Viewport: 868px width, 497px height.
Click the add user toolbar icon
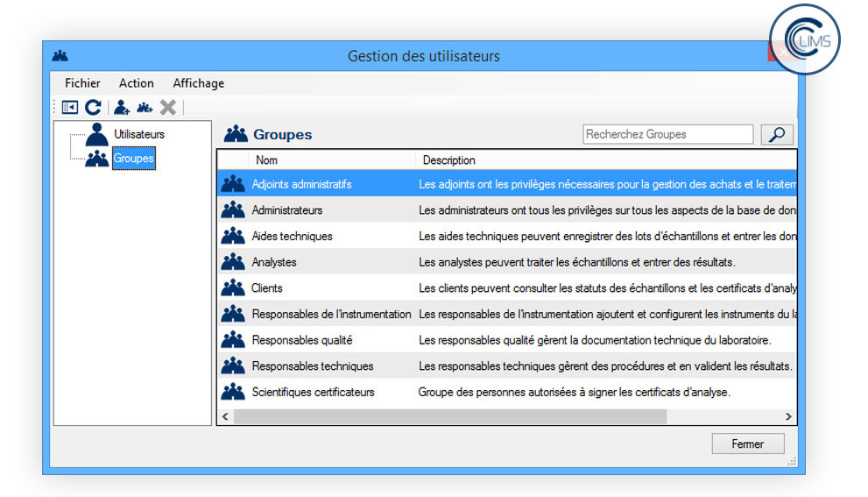[x=122, y=108]
